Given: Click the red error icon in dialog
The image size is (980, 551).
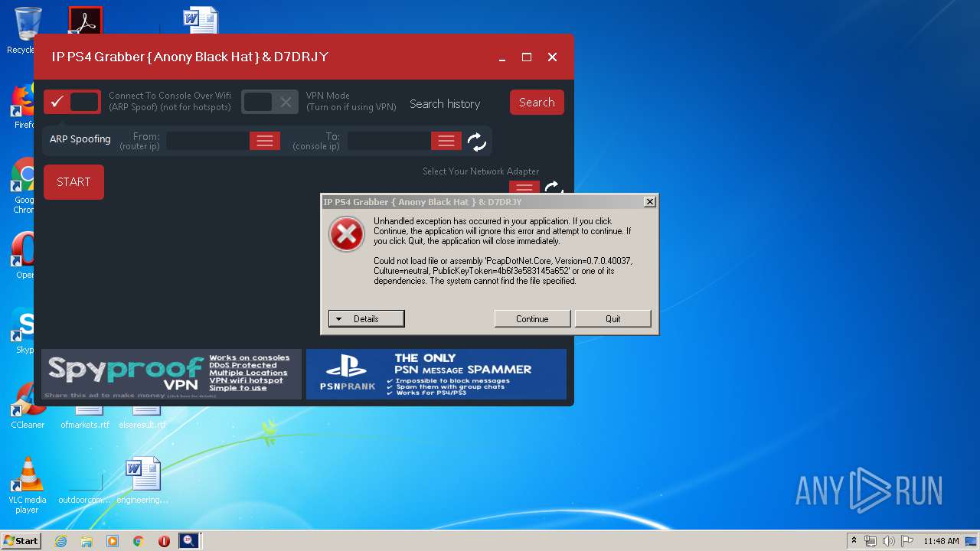Looking at the screenshot, I should (346, 234).
